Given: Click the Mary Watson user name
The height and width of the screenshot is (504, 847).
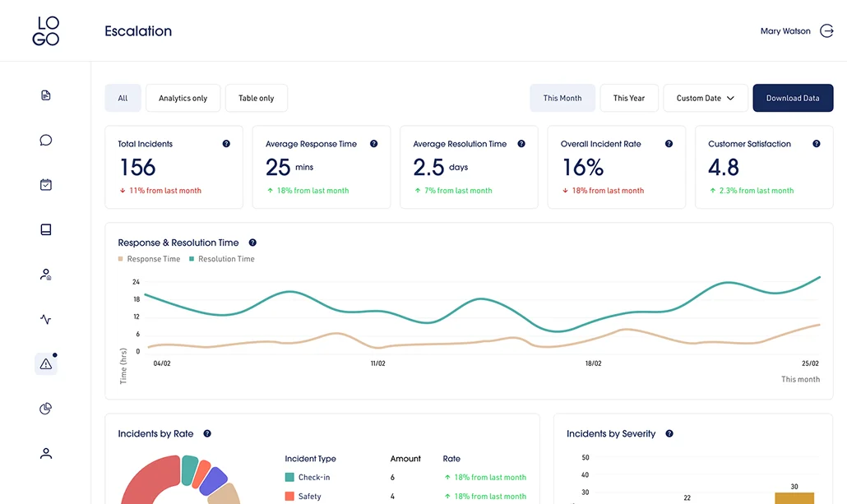Looking at the screenshot, I should 785,31.
